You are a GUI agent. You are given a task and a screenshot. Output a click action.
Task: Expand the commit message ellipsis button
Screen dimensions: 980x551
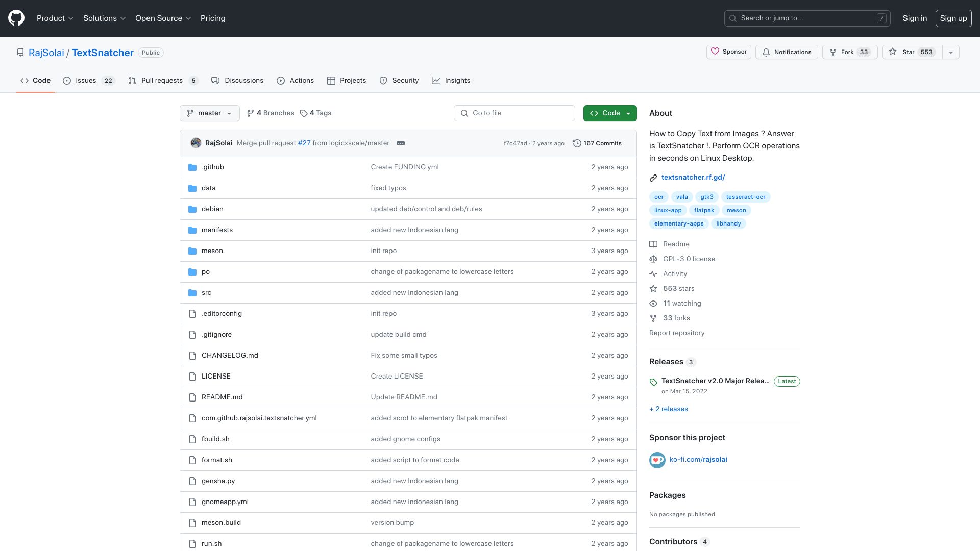(x=401, y=143)
